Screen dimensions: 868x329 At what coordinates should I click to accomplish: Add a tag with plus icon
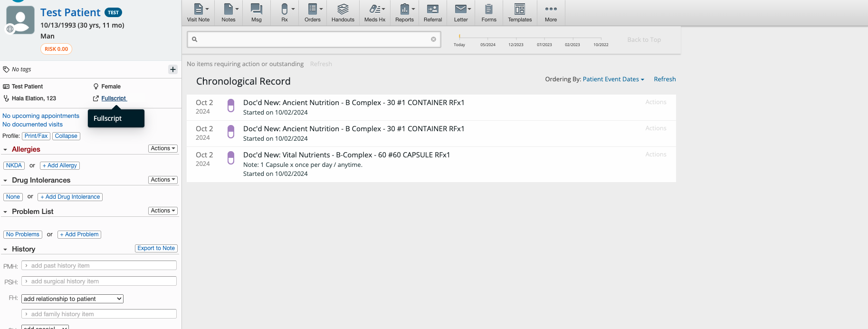(173, 69)
